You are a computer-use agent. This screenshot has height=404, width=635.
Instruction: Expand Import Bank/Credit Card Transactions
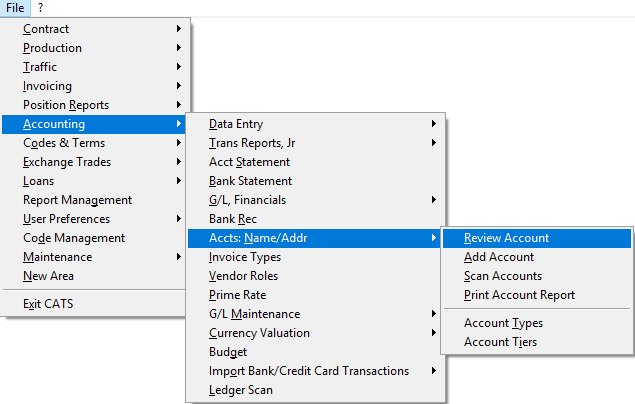[x=314, y=371]
